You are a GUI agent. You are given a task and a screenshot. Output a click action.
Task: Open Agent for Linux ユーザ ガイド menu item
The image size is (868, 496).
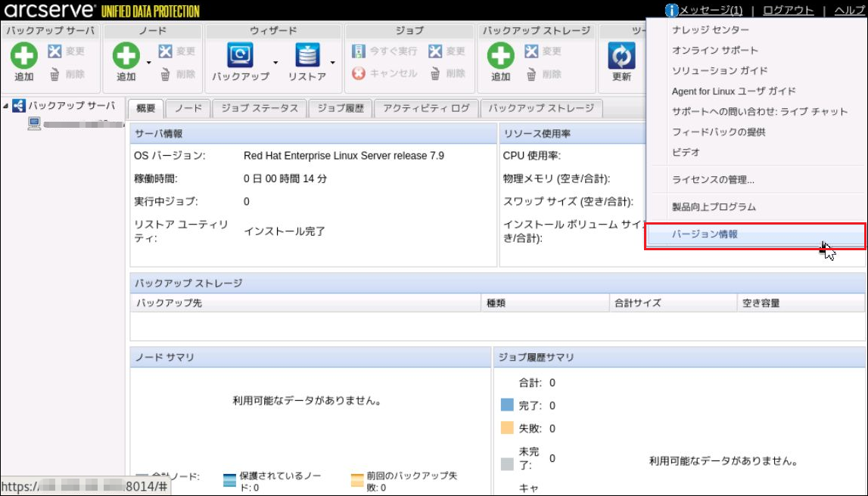pos(733,91)
